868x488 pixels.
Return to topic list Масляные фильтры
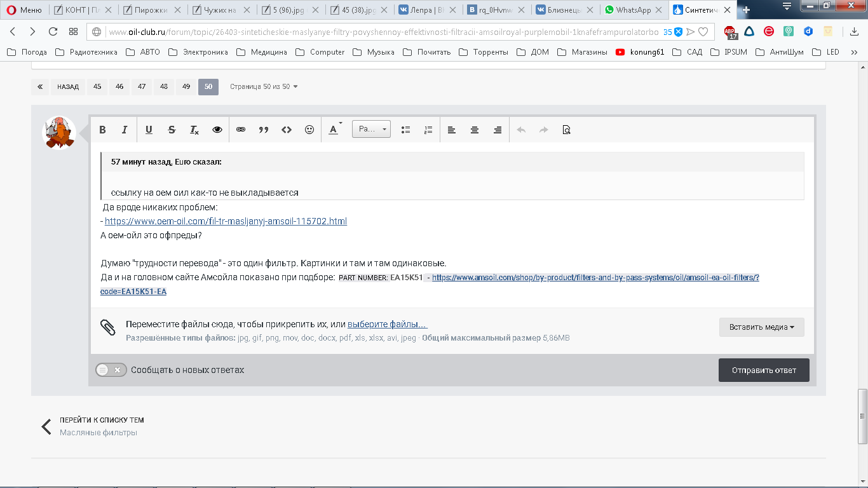coord(92,426)
